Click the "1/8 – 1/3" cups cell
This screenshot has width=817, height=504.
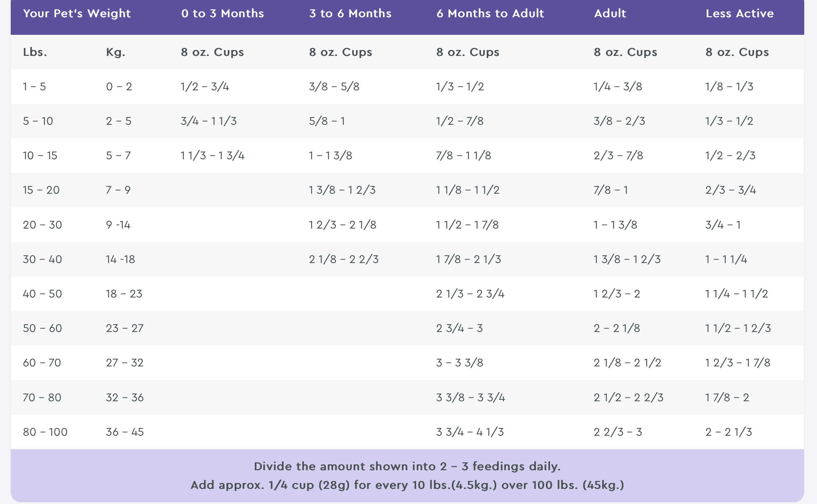[x=729, y=87]
